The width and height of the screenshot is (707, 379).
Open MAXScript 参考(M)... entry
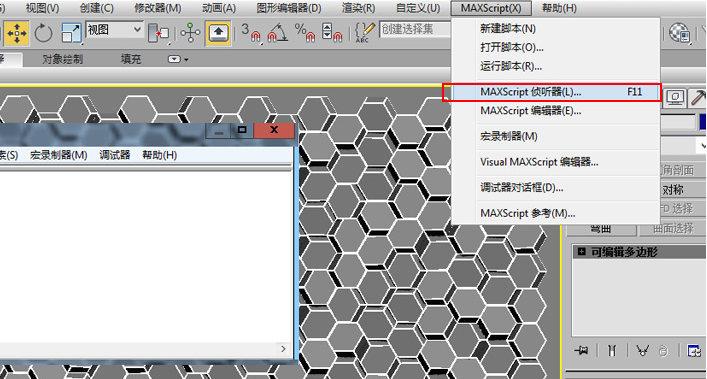[x=556, y=213]
